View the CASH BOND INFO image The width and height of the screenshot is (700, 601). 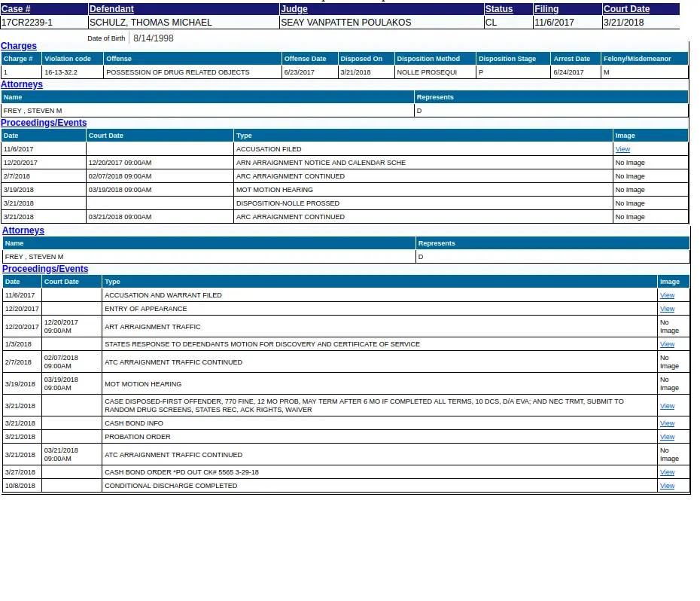click(667, 423)
